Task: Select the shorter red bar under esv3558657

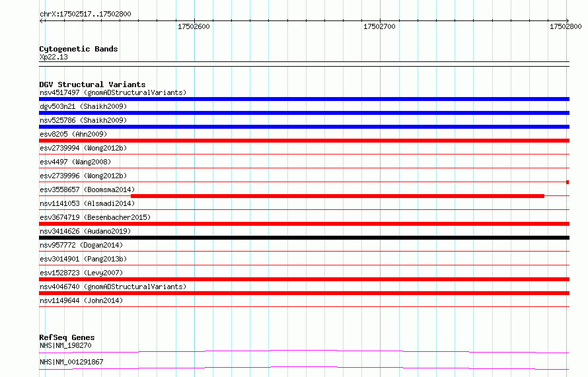Action: (338, 196)
